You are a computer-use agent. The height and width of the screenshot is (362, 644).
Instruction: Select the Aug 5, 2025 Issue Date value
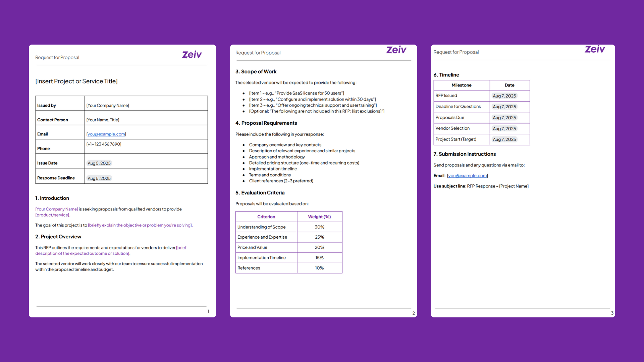[x=99, y=163]
